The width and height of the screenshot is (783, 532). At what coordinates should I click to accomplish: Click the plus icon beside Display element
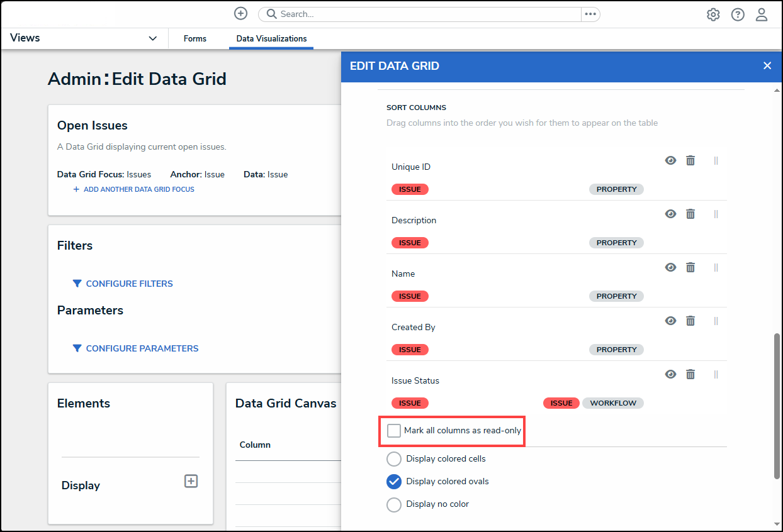coord(191,481)
